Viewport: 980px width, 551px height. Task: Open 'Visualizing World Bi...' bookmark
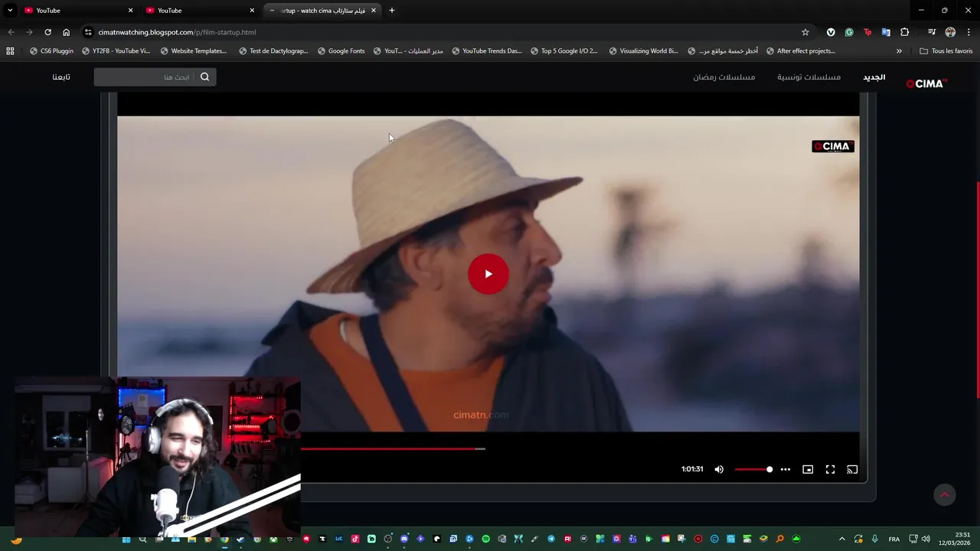point(644,51)
